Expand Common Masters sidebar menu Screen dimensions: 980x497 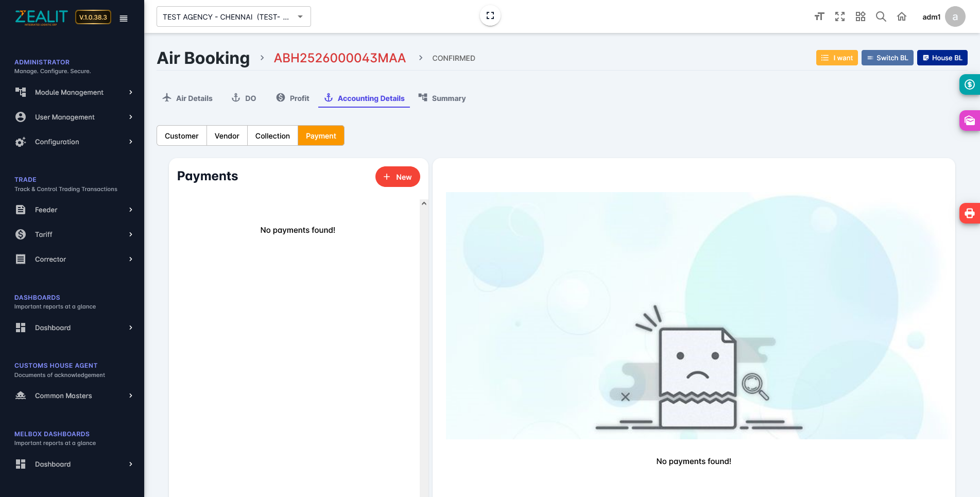pos(74,396)
